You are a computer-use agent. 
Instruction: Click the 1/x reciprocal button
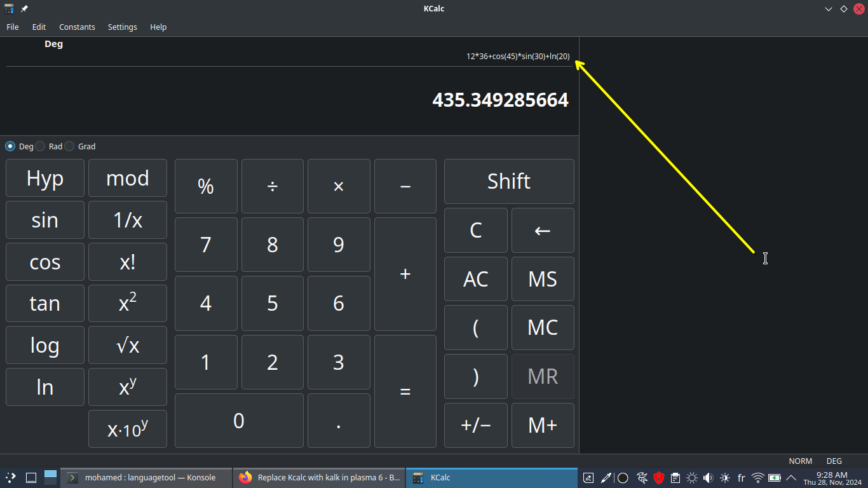[x=128, y=220]
